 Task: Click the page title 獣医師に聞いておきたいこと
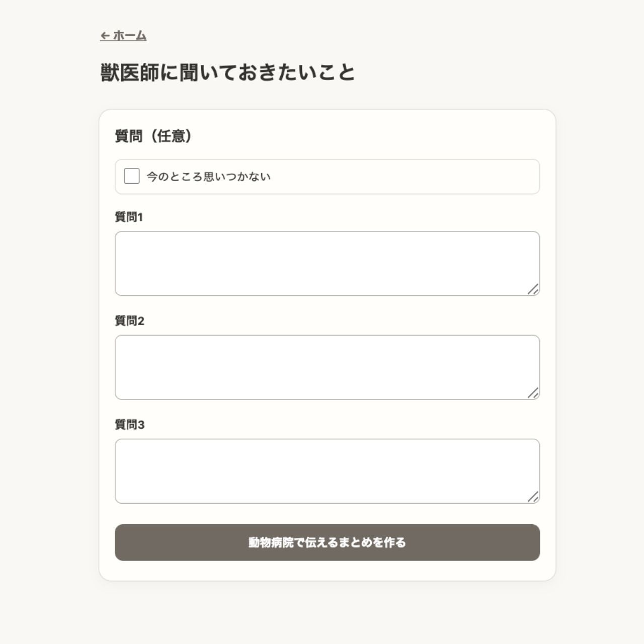click(228, 72)
